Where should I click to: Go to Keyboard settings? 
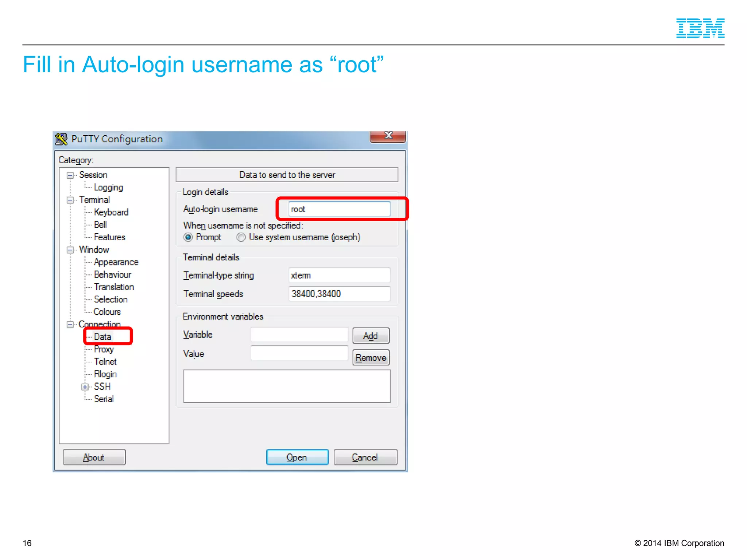(111, 212)
